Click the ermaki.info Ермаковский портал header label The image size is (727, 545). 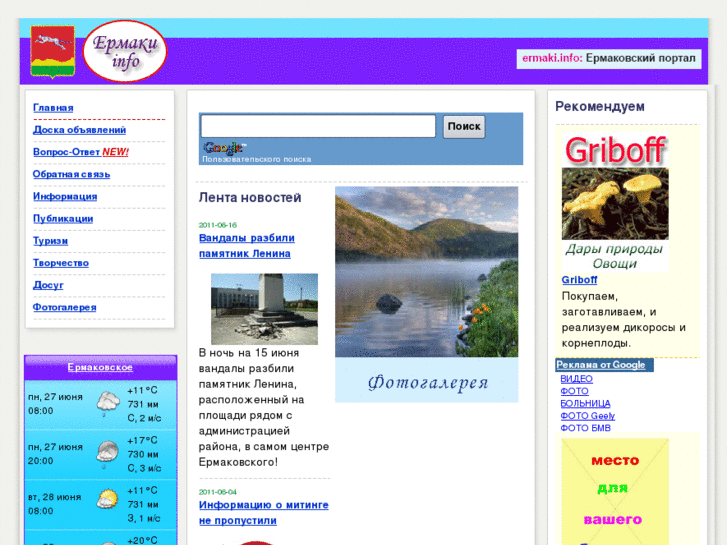click(x=609, y=58)
